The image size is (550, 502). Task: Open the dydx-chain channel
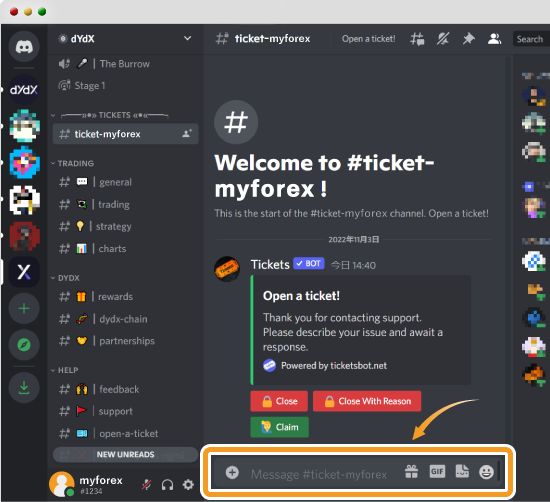coord(125,319)
